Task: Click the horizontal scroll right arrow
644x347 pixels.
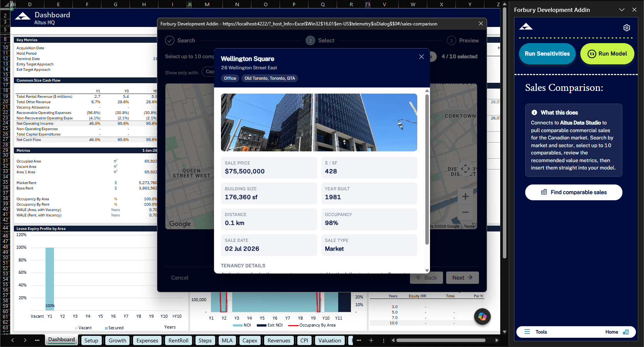Action: coord(497,340)
